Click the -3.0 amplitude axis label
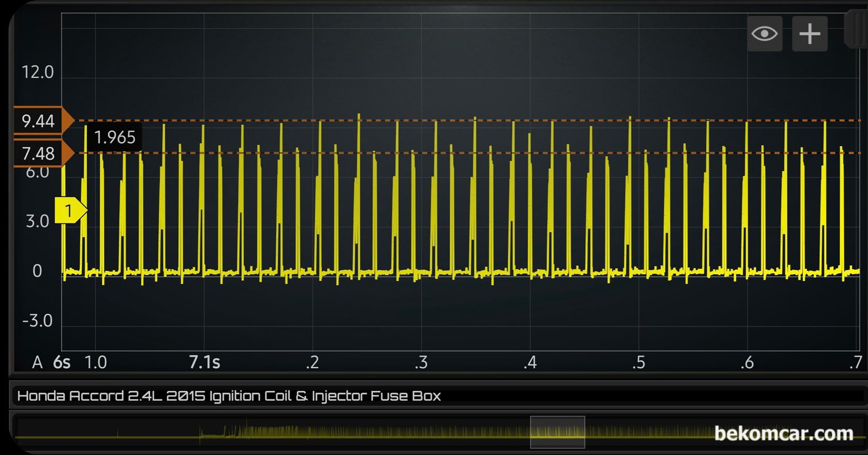 38,321
